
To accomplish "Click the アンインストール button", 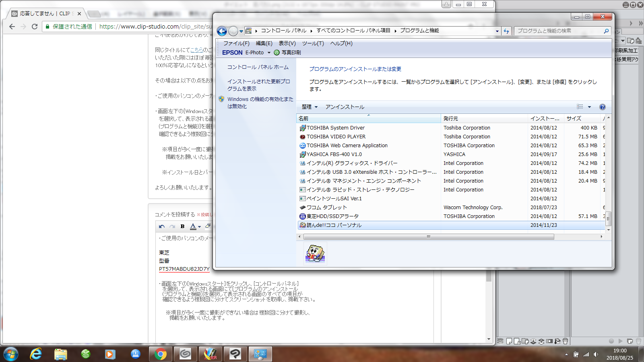I will click(345, 107).
